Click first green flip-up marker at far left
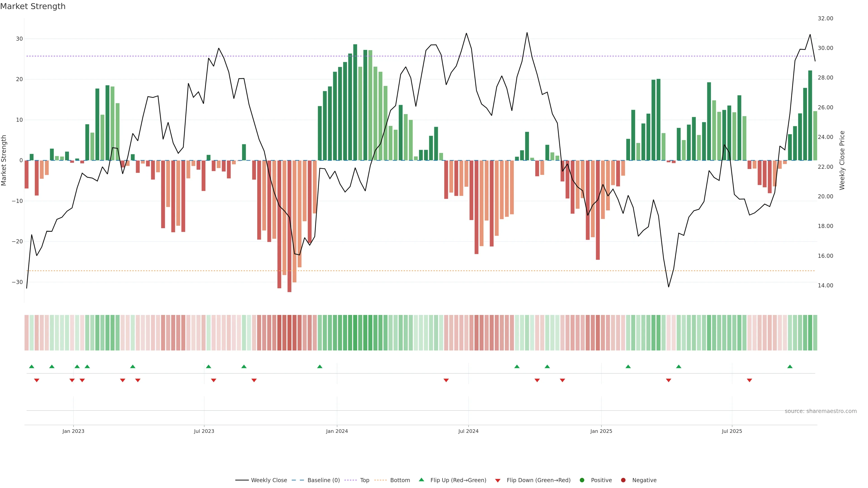The width and height of the screenshot is (868, 488). pyautogui.click(x=32, y=366)
